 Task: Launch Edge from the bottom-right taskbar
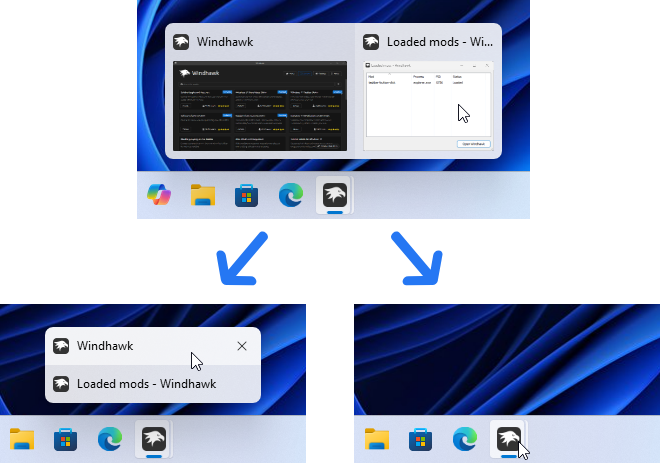[465, 439]
